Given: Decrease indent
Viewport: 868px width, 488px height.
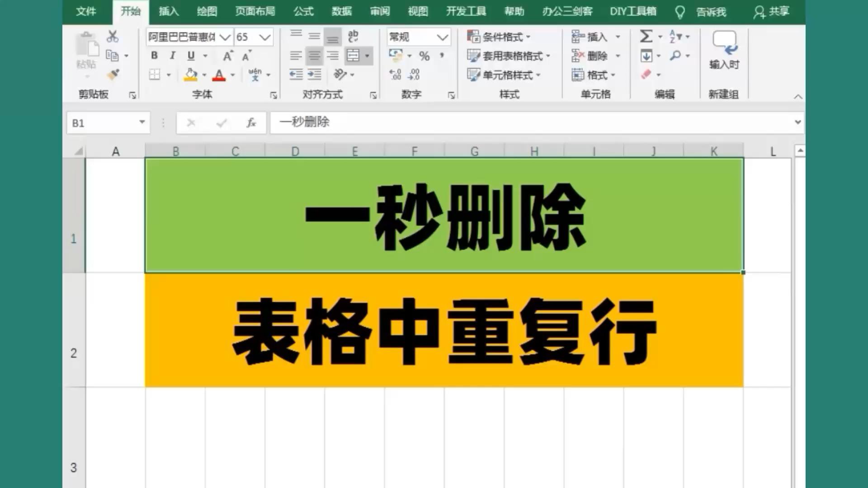Looking at the screenshot, I should [x=296, y=75].
